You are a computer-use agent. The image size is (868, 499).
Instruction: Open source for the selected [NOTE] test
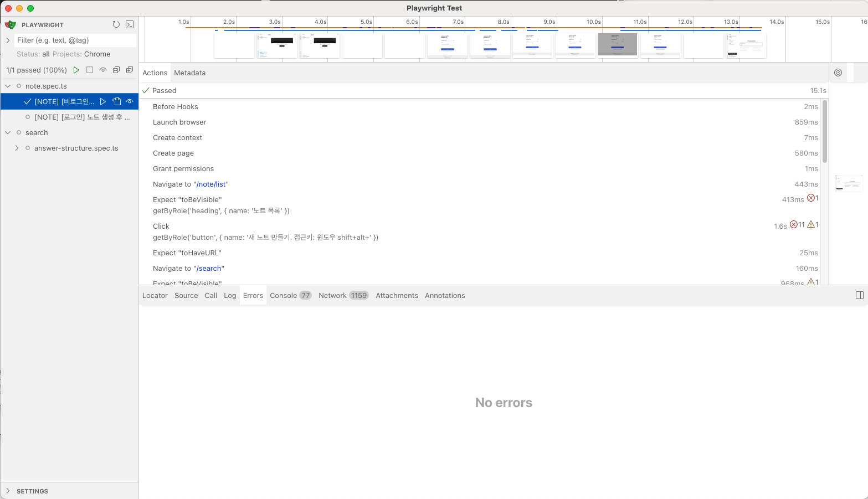pyautogui.click(x=116, y=101)
